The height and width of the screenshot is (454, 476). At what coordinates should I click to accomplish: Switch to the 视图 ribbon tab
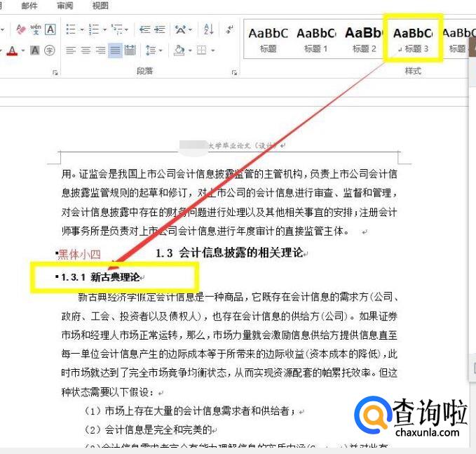[100, 6]
